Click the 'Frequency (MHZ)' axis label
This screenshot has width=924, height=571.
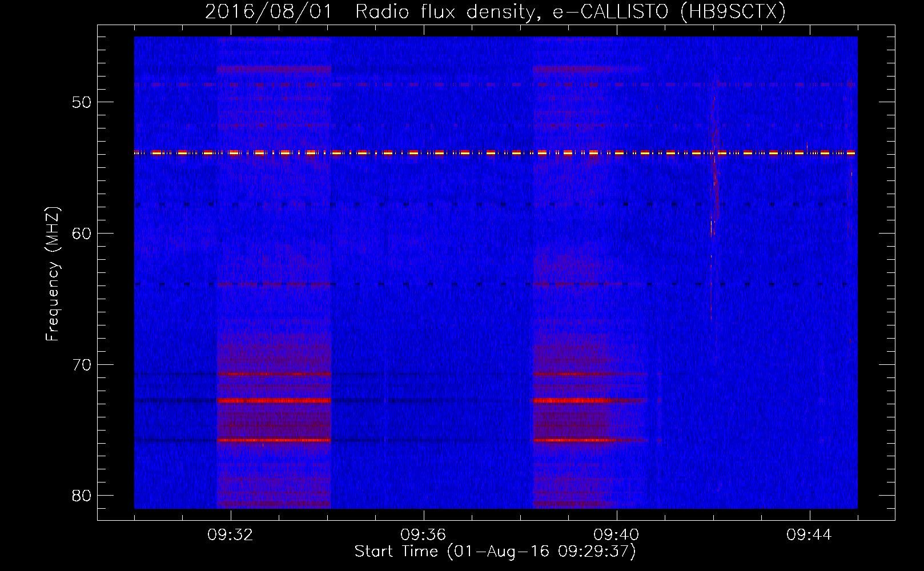[53, 274]
